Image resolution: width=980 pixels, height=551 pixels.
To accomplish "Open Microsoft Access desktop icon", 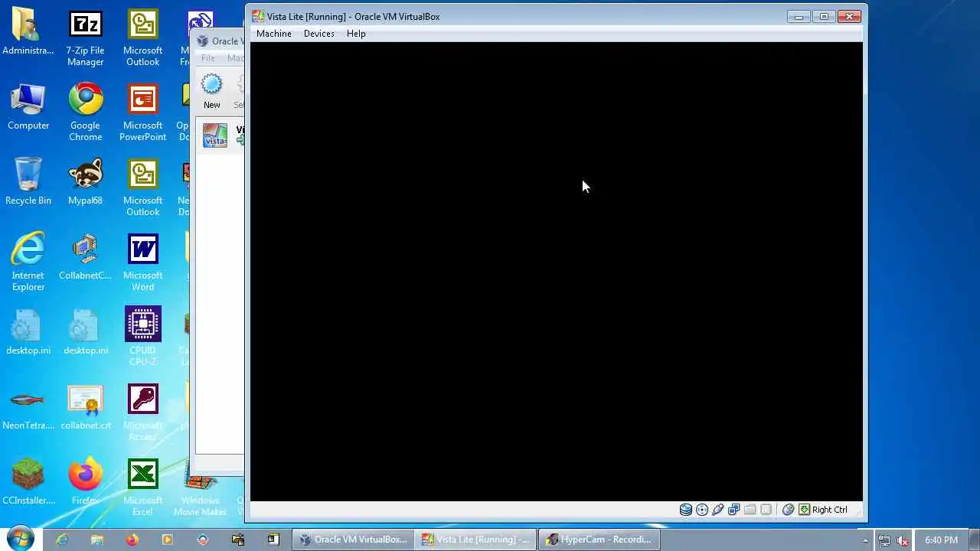I will click(142, 412).
